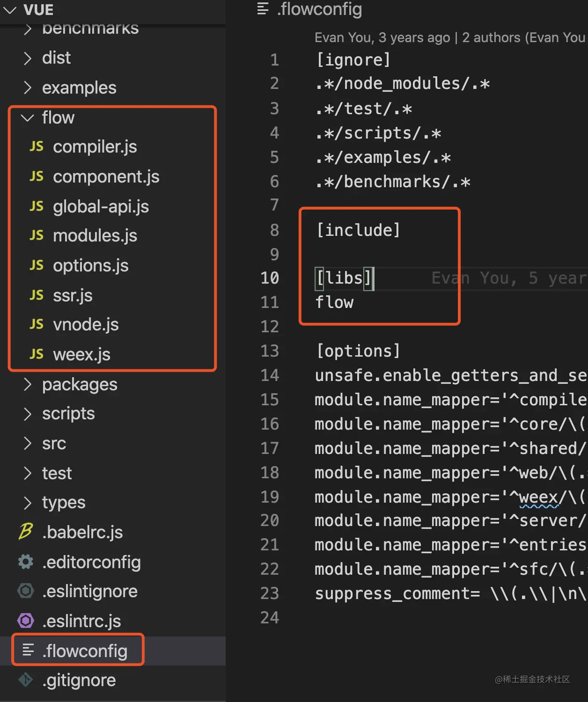
Task: Click .*/benchmarks/.* on line 6
Action: [x=393, y=182]
